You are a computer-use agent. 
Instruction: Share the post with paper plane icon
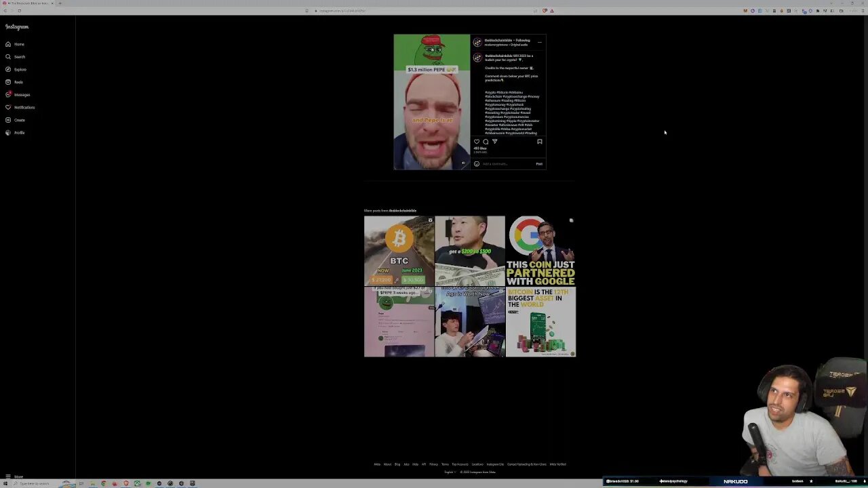(494, 142)
